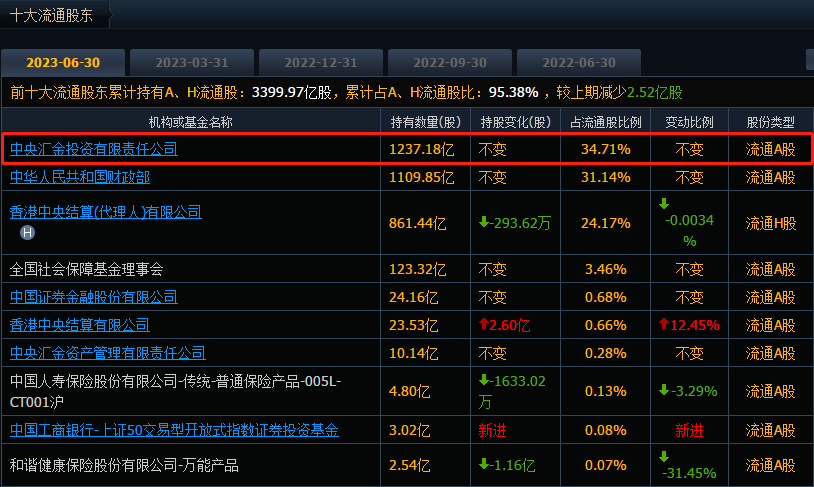Click the 3399.97亿股 total holdings figure
The image size is (814, 487).
[291, 92]
